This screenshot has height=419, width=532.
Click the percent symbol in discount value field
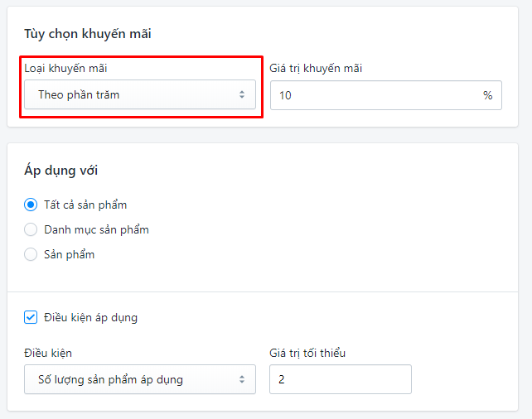click(x=487, y=95)
